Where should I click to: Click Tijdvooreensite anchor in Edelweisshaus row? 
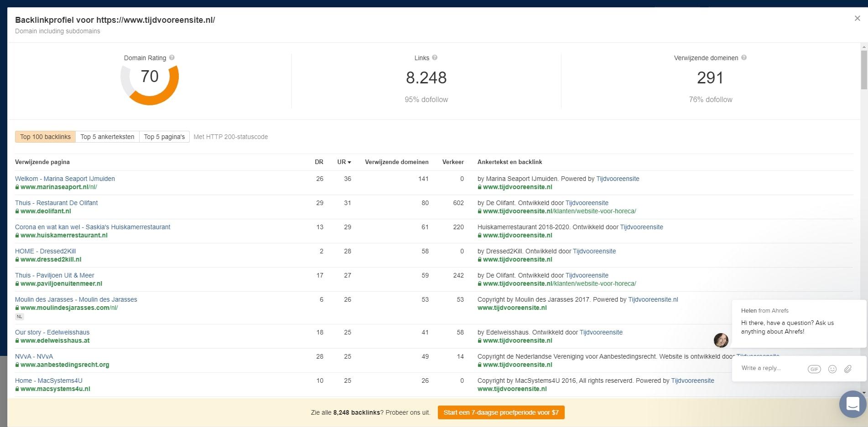(x=601, y=332)
